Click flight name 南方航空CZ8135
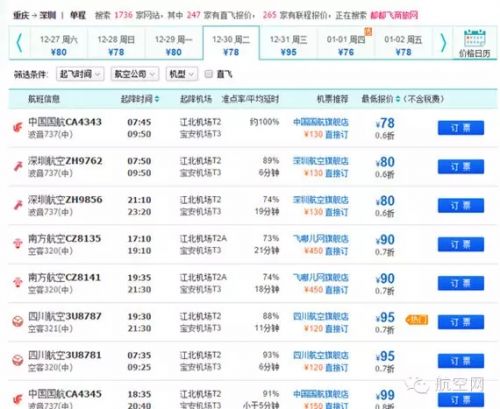The image size is (500, 409). (64, 238)
